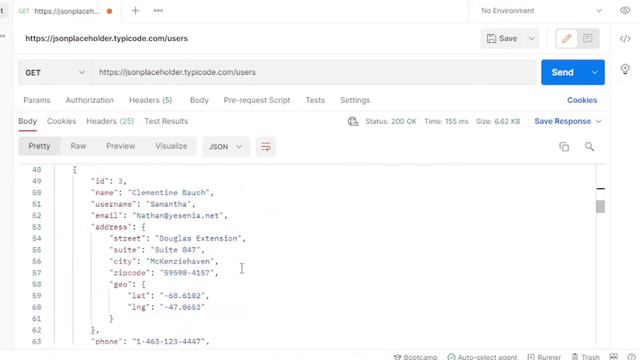Switch to request Headers (5) tab
The image size is (640, 360).
pyautogui.click(x=151, y=100)
